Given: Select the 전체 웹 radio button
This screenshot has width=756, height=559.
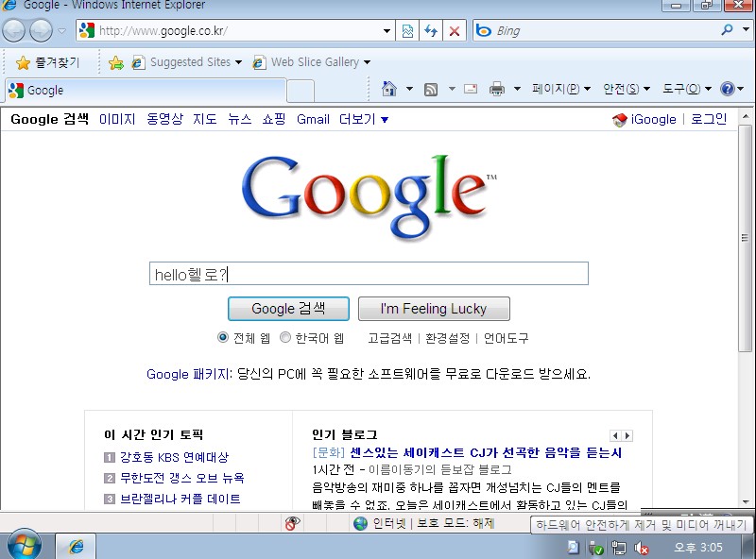Looking at the screenshot, I should pyautogui.click(x=223, y=337).
